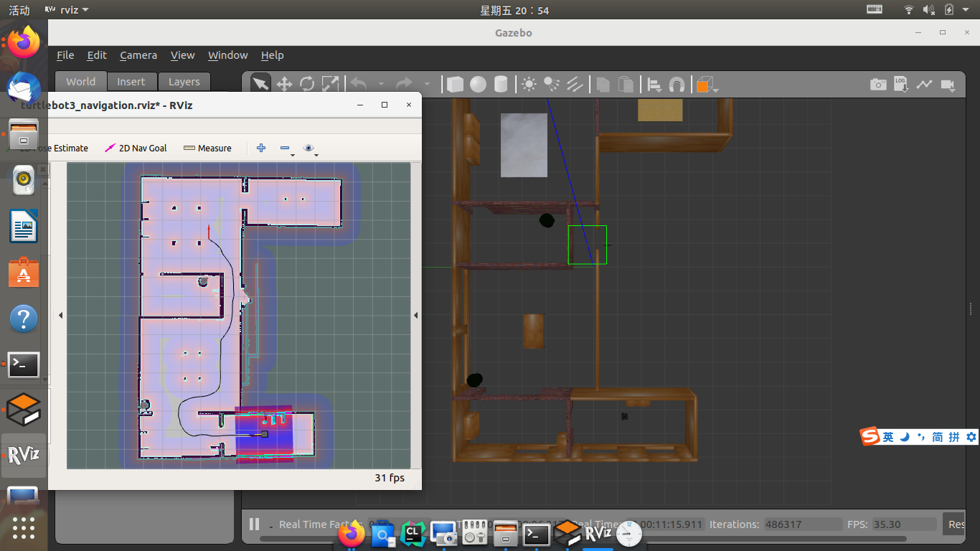Click the RViz plus add-tool button

261,148
